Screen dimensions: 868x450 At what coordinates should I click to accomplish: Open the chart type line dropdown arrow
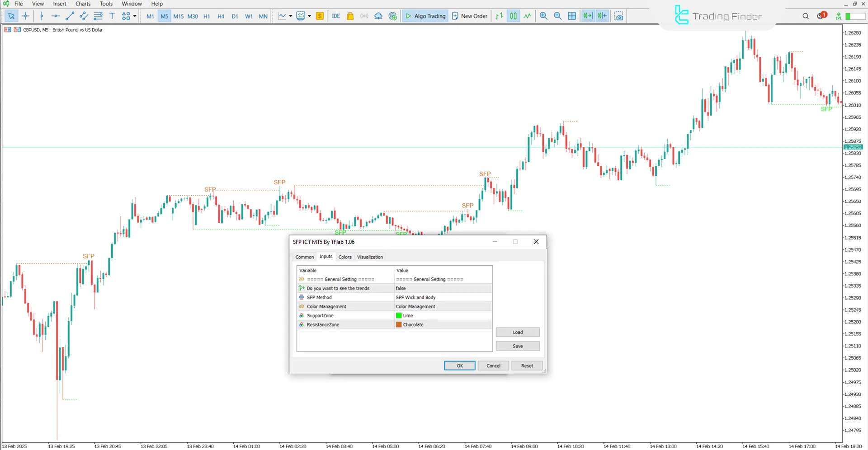tap(290, 16)
